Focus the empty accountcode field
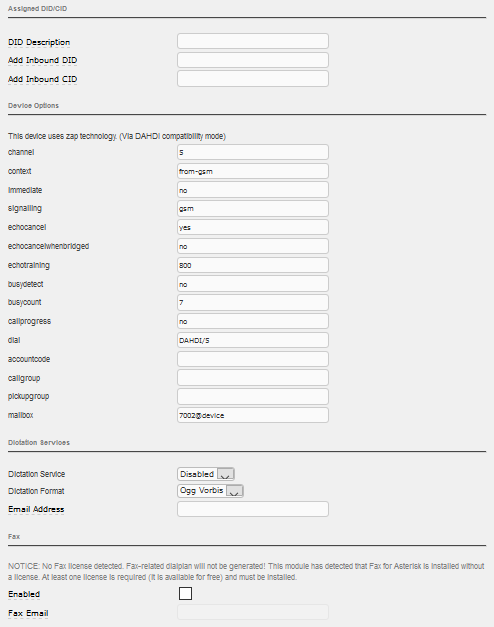Screen dimensions: 494x627 click(253, 359)
